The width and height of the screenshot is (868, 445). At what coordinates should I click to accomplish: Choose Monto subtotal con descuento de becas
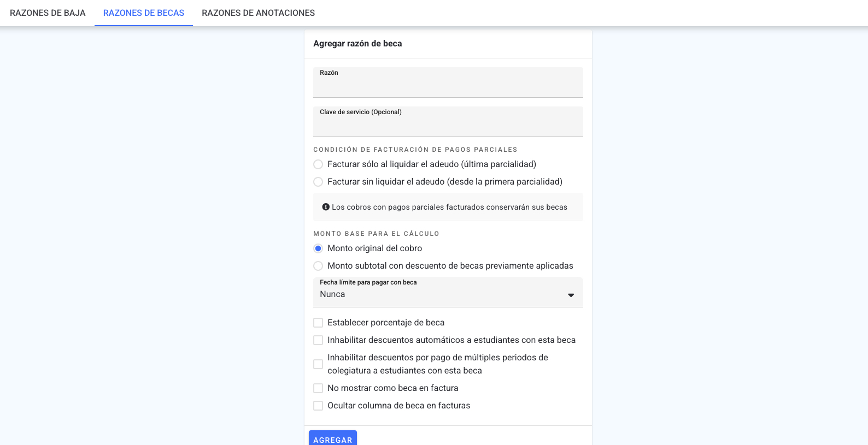click(x=318, y=266)
